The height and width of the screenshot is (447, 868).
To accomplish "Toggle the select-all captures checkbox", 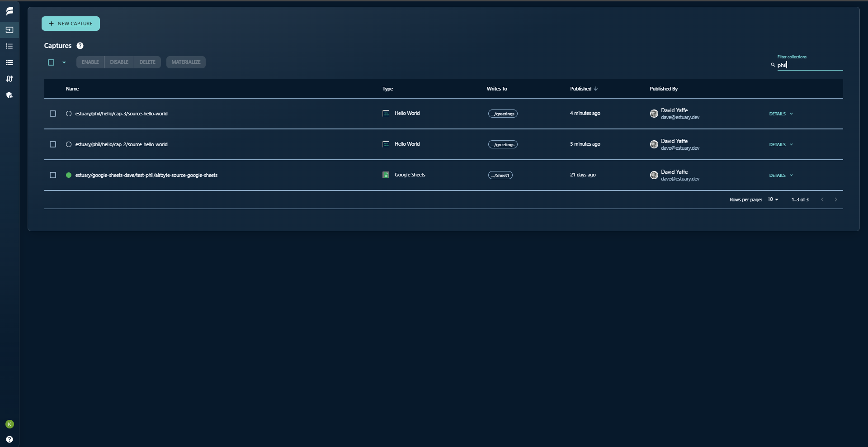I will (50, 62).
